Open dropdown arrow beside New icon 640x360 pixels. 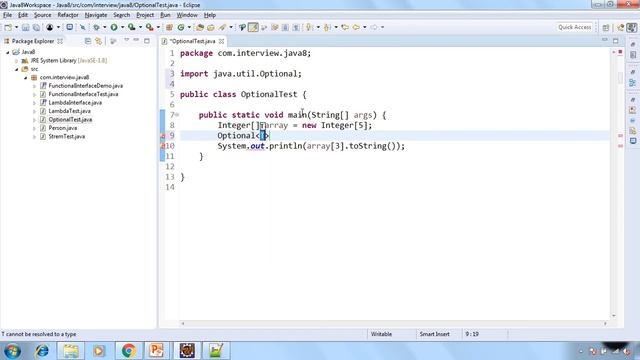pos(16,27)
